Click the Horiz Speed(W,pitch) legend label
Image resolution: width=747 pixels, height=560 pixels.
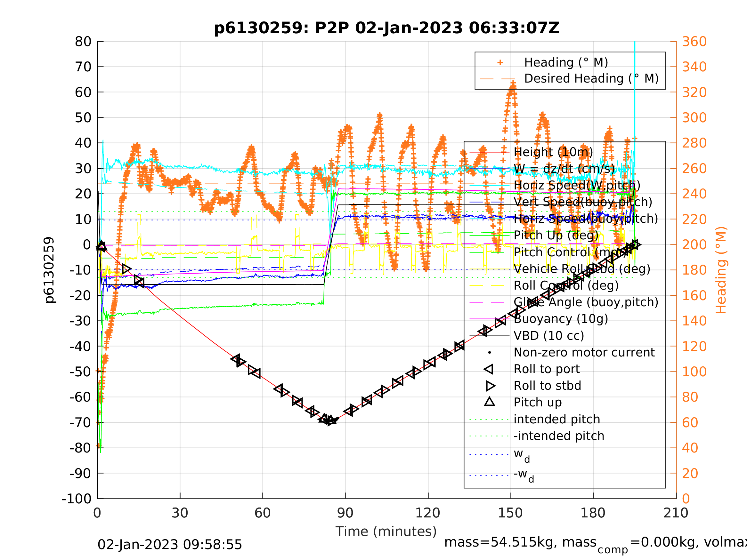[x=577, y=185]
